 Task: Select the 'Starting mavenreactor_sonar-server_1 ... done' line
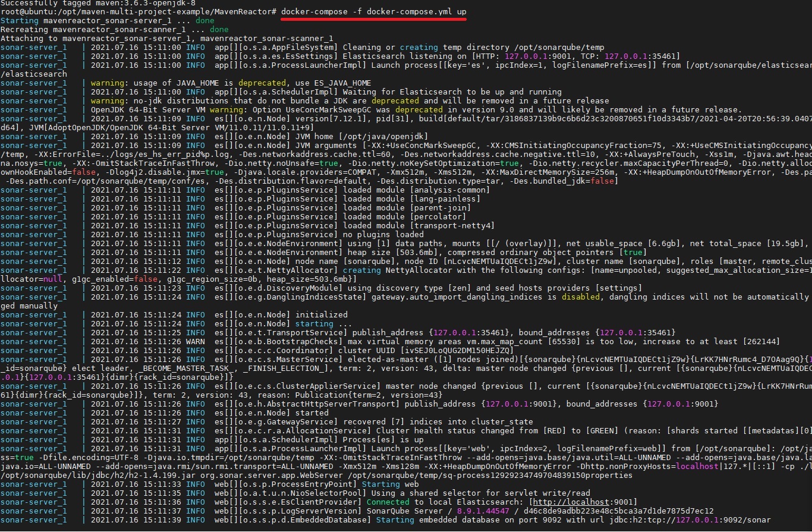[x=108, y=21]
